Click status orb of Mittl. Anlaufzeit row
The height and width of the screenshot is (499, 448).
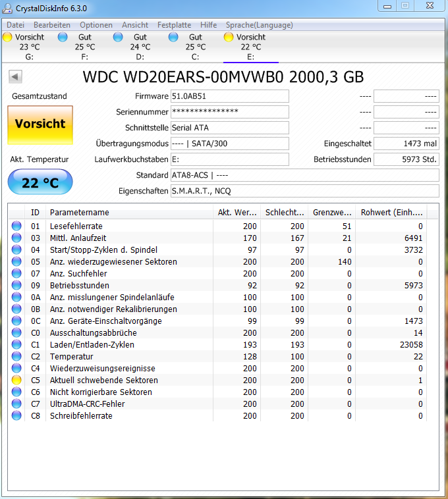16,238
